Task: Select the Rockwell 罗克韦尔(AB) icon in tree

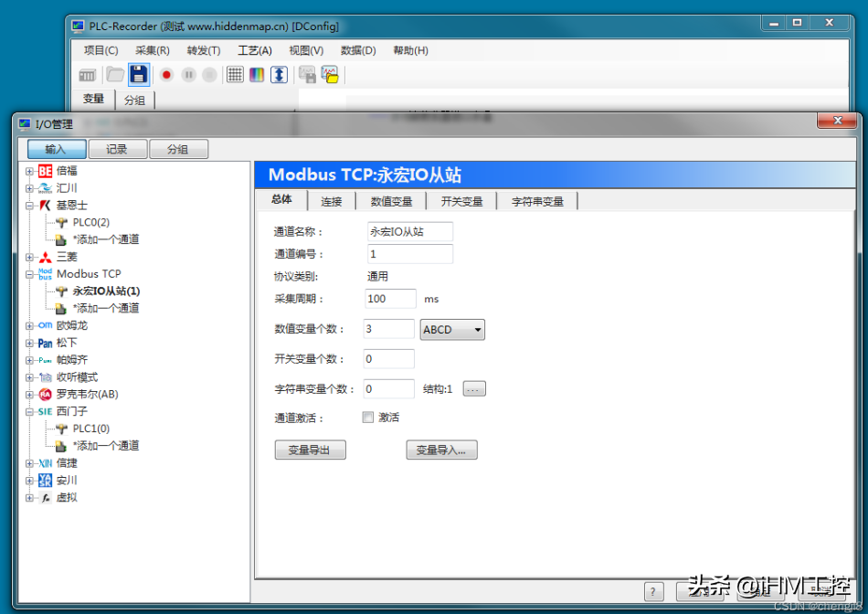Action: tap(46, 395)
